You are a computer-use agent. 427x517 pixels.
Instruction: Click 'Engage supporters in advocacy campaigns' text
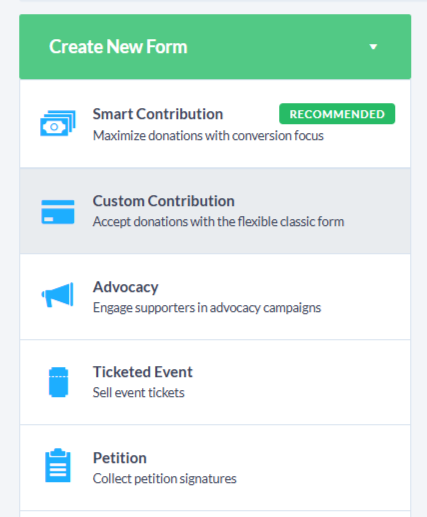[x=207, y=308]
